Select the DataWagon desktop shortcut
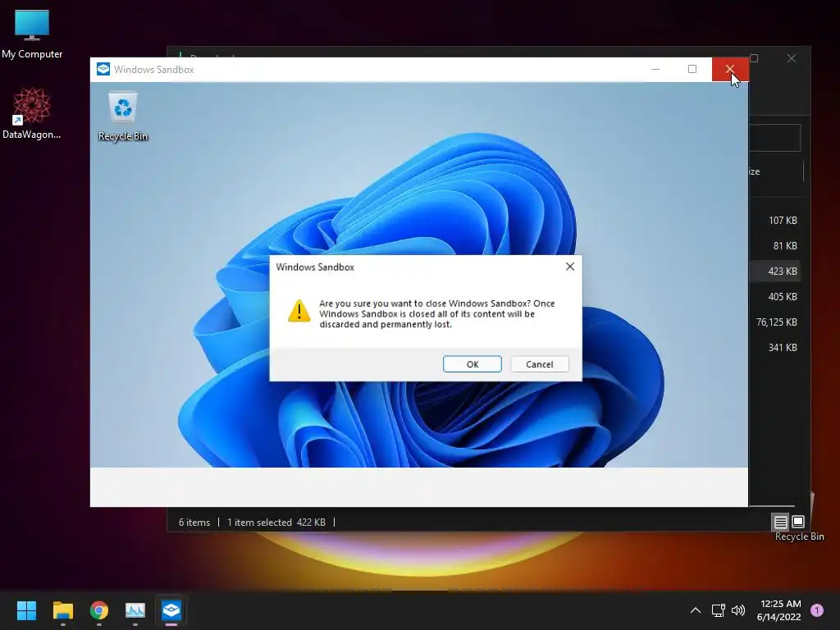The width and height of the screenshot is (840, 630). point(32,113)
